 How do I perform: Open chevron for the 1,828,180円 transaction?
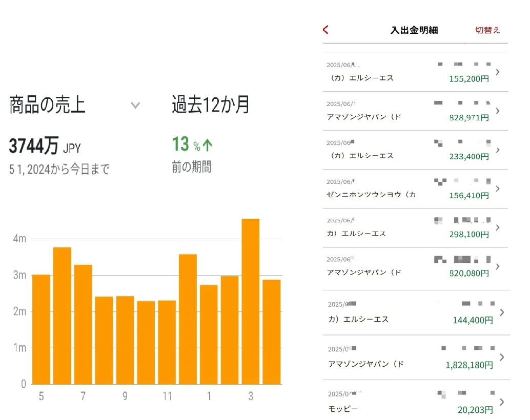(x=502, y=357)
